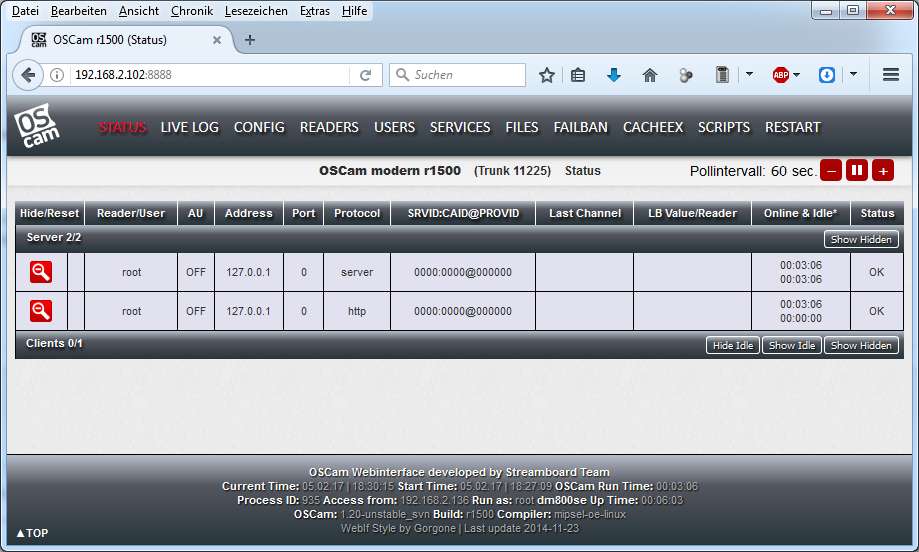Open the blue downloads arrow icon

614,75
